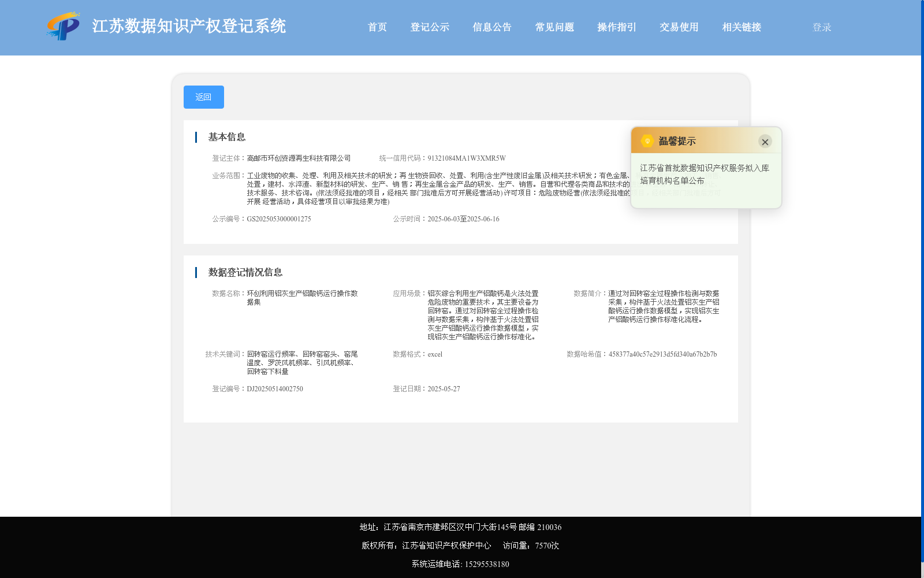Open the 相关链接 menu item

coord(742,27)
